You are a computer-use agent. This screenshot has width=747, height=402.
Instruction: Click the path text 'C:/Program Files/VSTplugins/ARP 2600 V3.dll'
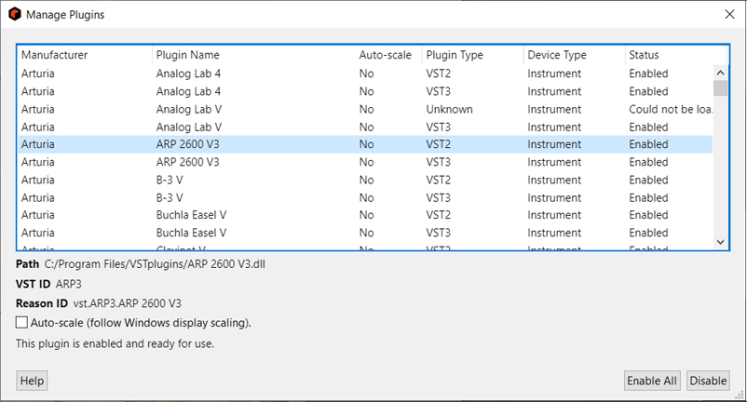[x=155, y=264]
